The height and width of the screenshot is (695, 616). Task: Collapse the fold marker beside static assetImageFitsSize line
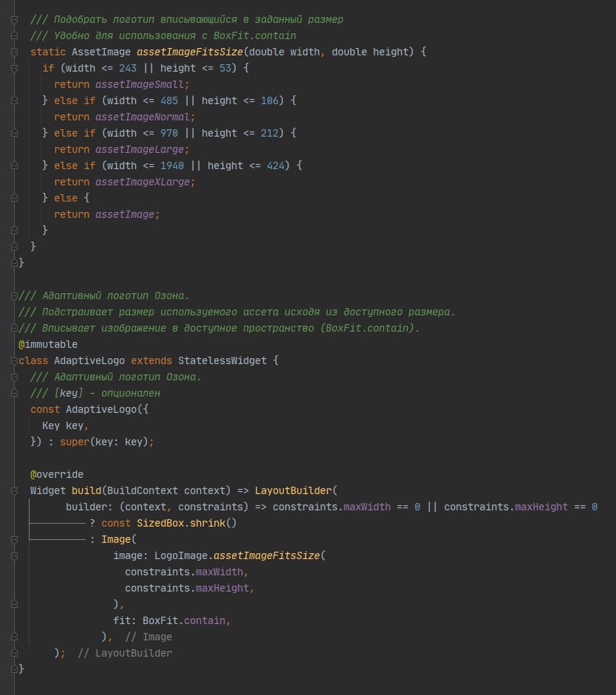point(14,52)
